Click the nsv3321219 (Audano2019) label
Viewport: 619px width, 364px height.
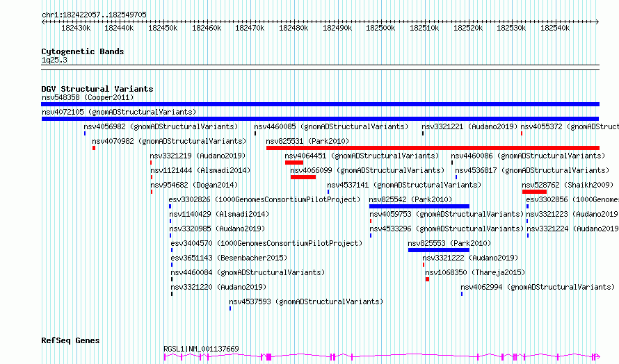198,156
